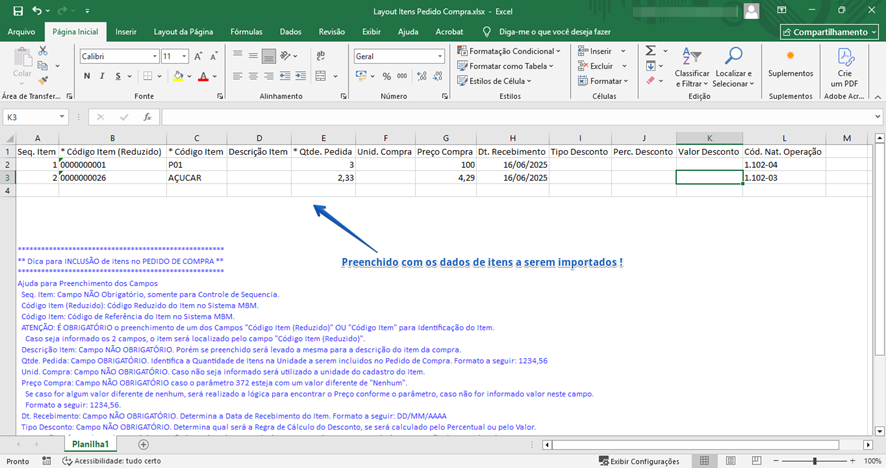Image resolution: width=886 pixels, height=468 pixels.
Task: Click the insert function fx icon
Action: click(x=147, y=117)
